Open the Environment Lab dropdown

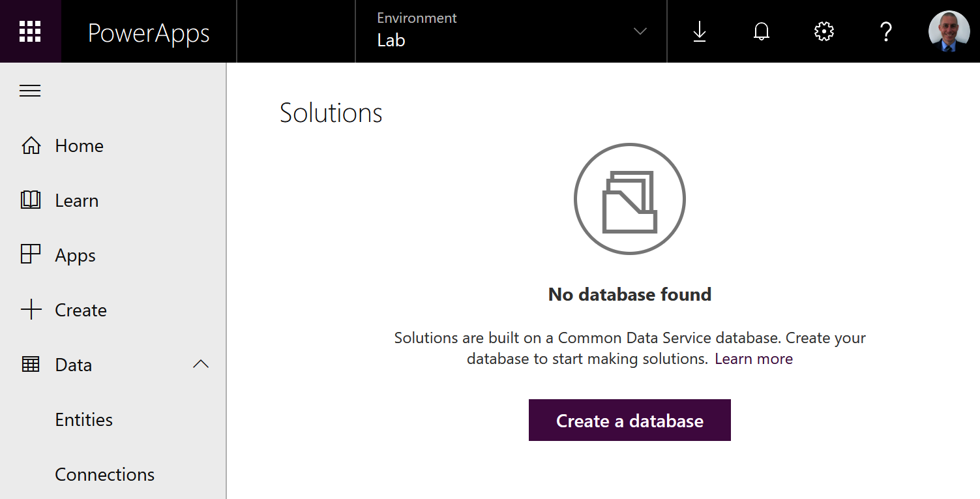[x=511, y=31]
